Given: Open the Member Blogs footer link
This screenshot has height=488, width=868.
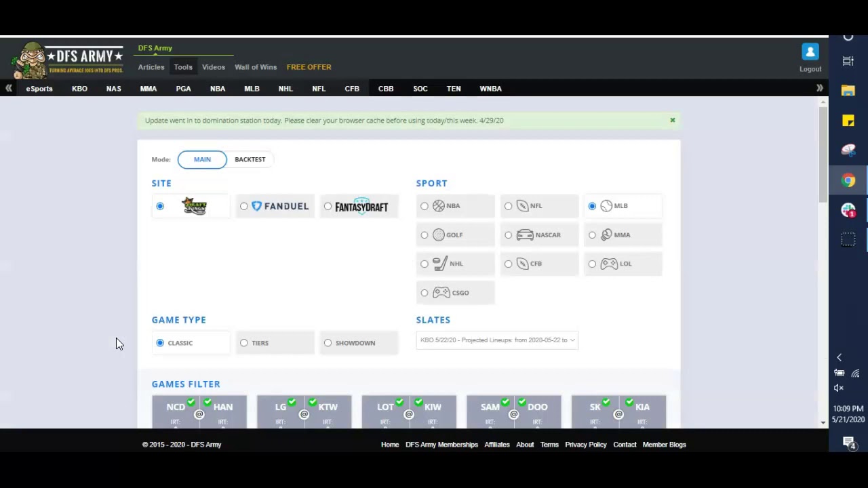Looking at the screenshot, I should (x=665, y=445).
